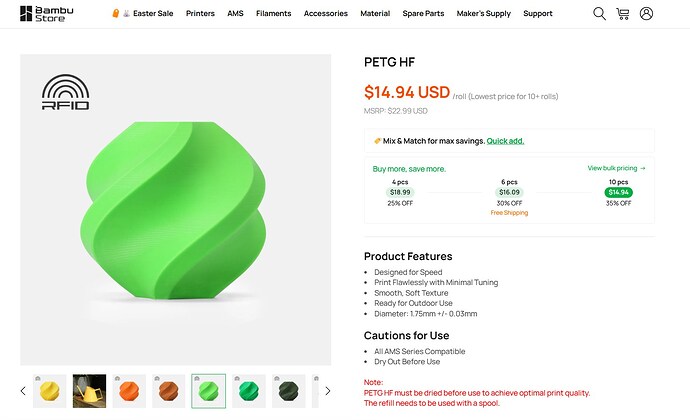Open the user account icon
The height and width of the screenshot is (420, 690).
tap(646, 14)
